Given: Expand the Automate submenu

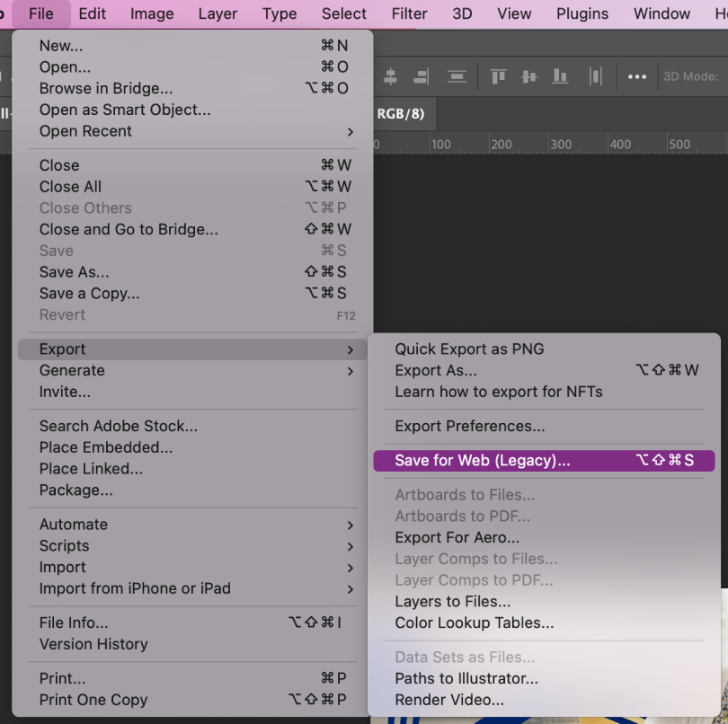Looking at the screenshot, I should [x=192, y=525].
